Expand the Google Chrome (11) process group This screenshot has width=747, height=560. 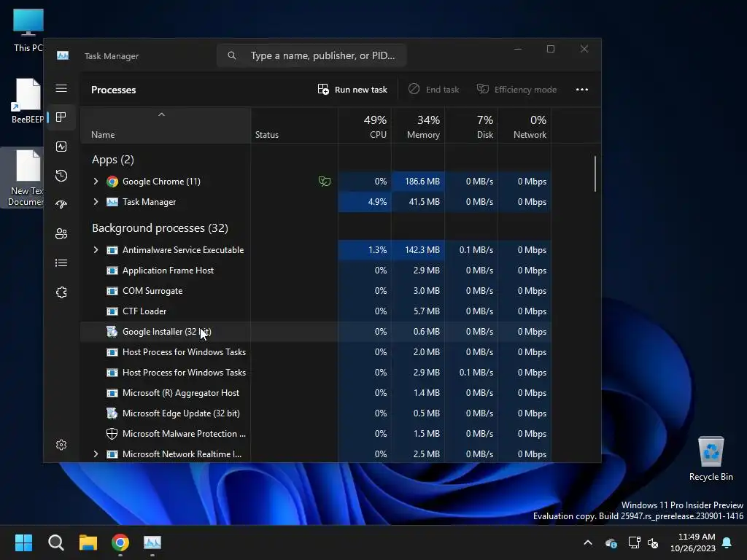pyautogui.click(x=96, y=182)
